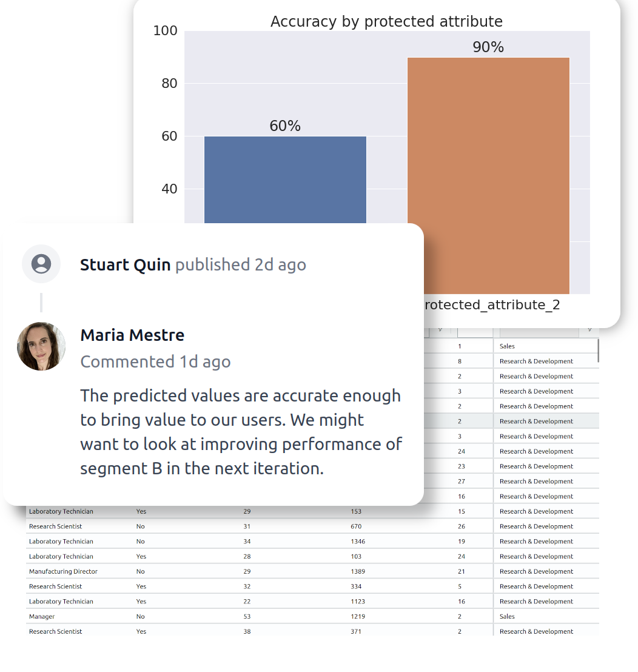Open Stuart Quin's author name link
Screen dimensions: 638x672
point(125,264)
